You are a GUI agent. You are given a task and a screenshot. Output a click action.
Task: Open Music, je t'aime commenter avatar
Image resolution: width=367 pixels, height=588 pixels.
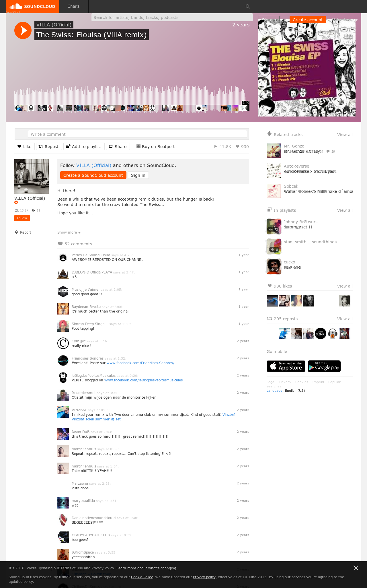[x=63, y=292]
